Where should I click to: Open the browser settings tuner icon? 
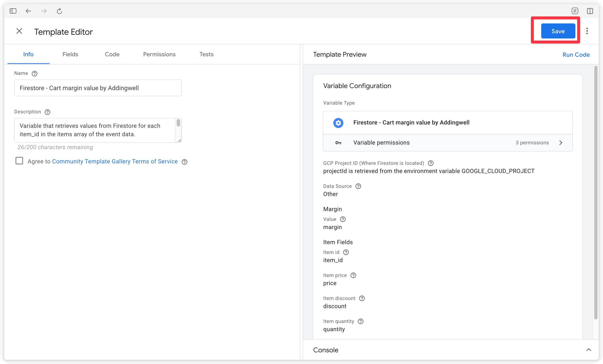tap(575, 11)
